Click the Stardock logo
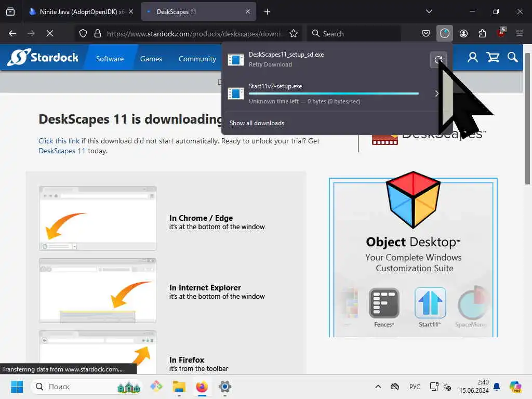This screenshot has height=399, width=532. [43, 57]
